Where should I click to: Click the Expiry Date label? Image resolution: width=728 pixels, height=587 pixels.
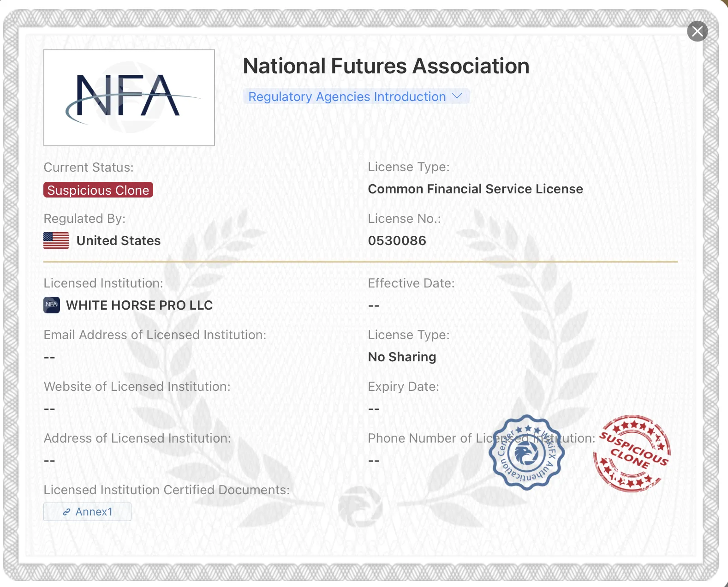coord(404,387)
